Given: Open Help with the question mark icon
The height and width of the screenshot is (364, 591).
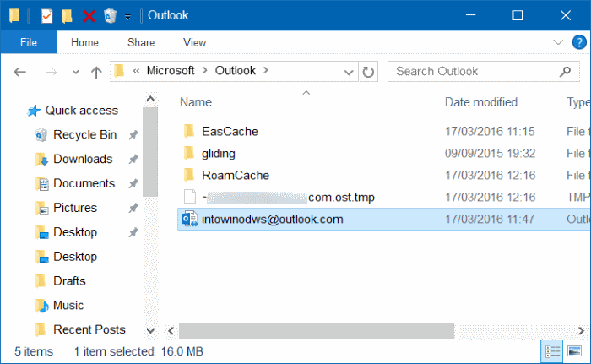Looking at the screenshot, I should coord(579,42).
